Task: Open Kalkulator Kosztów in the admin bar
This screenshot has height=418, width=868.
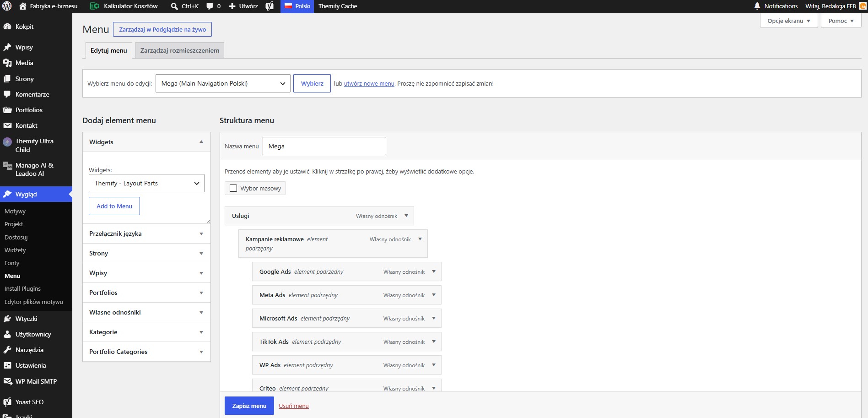Action: [x=124, y=6]
